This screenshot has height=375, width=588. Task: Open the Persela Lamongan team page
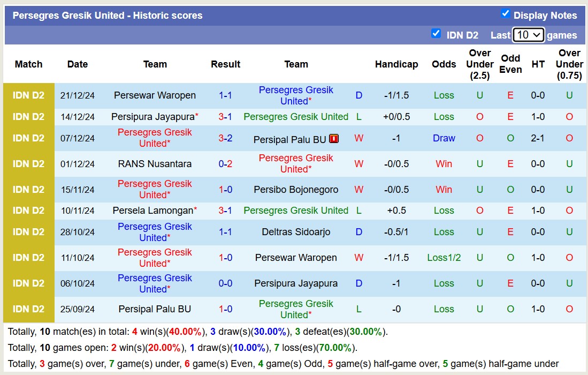tap(152, 211)
